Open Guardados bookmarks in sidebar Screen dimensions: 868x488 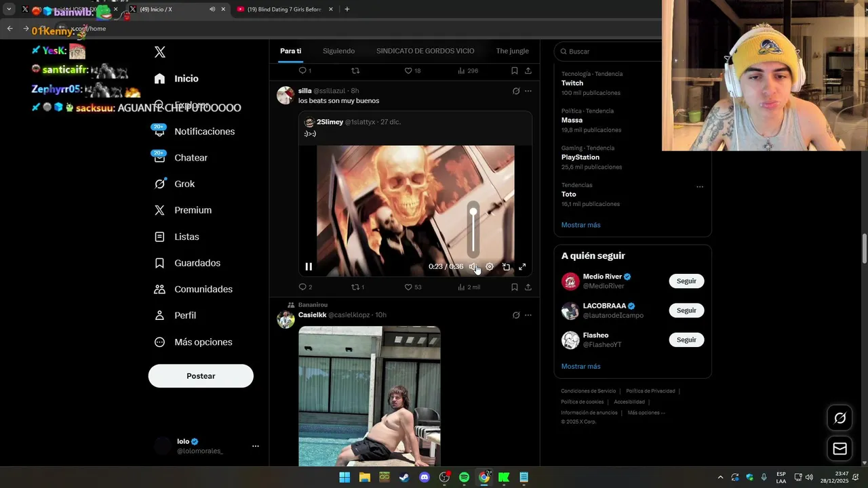187,263
